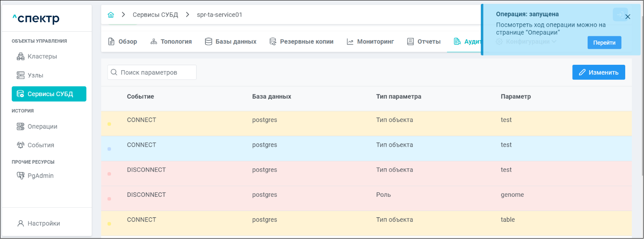Switch to the Обзор tab

pyautogui.click(x=123, y=42)
